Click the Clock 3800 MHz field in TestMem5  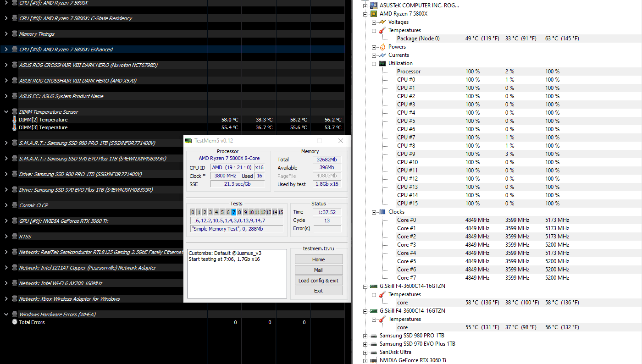coord(224,176)
